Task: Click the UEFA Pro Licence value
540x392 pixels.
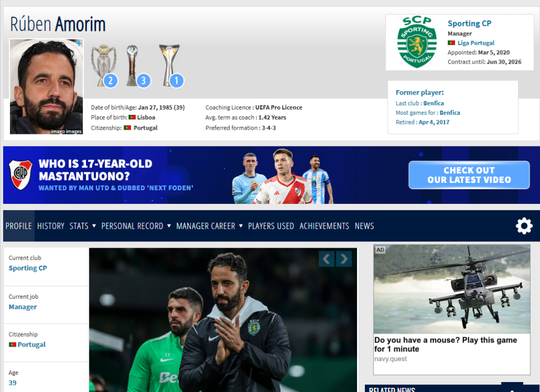Action: [278, 107]
